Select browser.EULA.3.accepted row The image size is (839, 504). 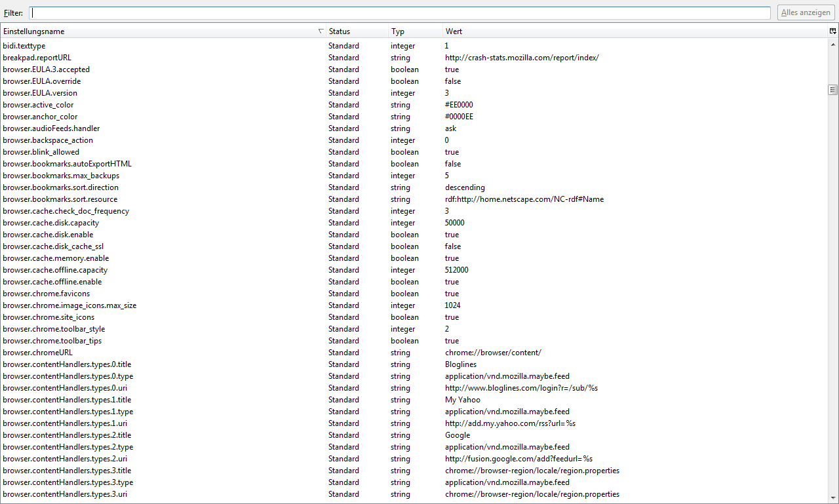point(414,69)
